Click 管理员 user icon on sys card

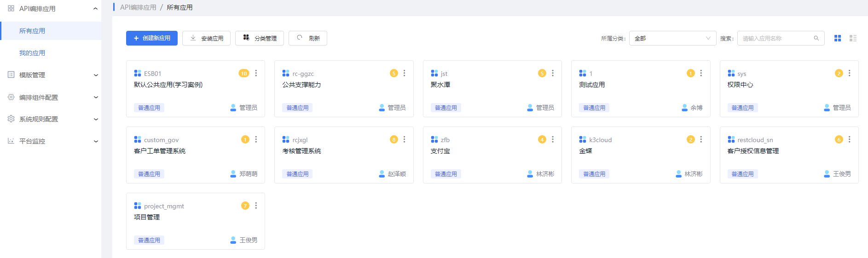[x=827, y=108]
